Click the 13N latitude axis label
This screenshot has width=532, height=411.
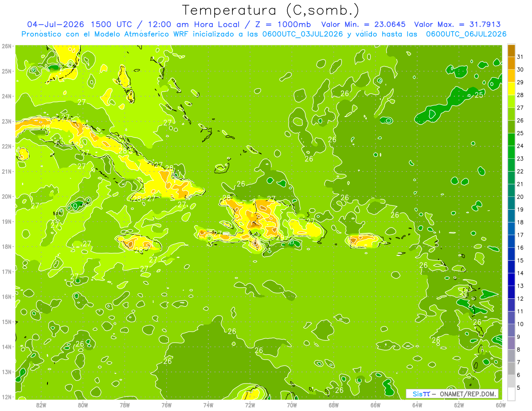coord(6,372)
